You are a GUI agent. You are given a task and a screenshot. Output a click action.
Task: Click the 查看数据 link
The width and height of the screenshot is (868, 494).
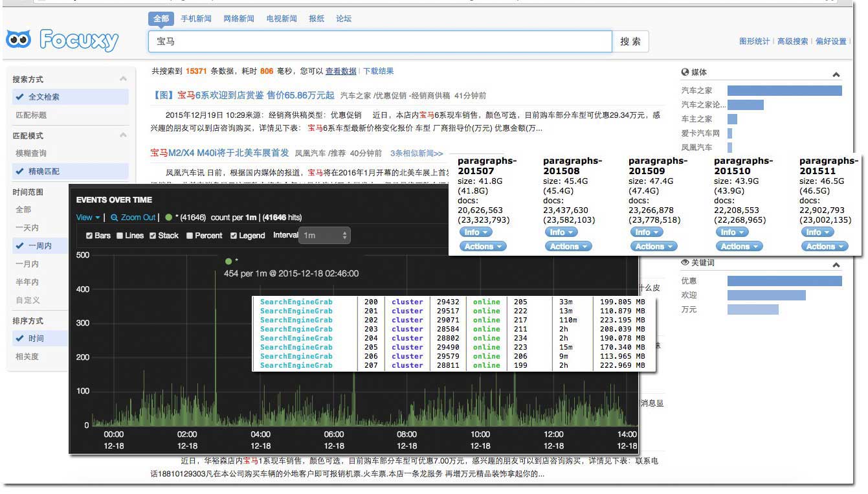pyautogui.click(x=341, y=71)
